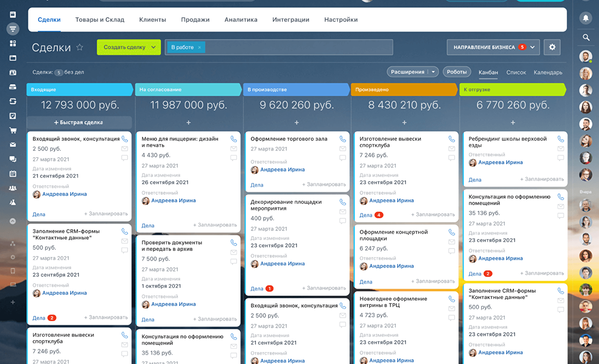Expand Создать сделку dropdown arrow
The height and width of the screenshot is (364, 599).
pyautogui.click(x=153, y=47)
